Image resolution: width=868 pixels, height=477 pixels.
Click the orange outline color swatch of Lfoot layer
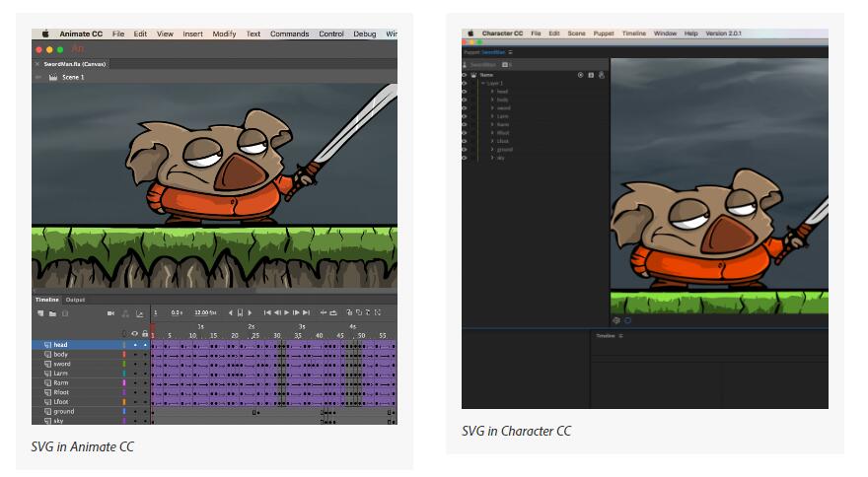(124, 402)
